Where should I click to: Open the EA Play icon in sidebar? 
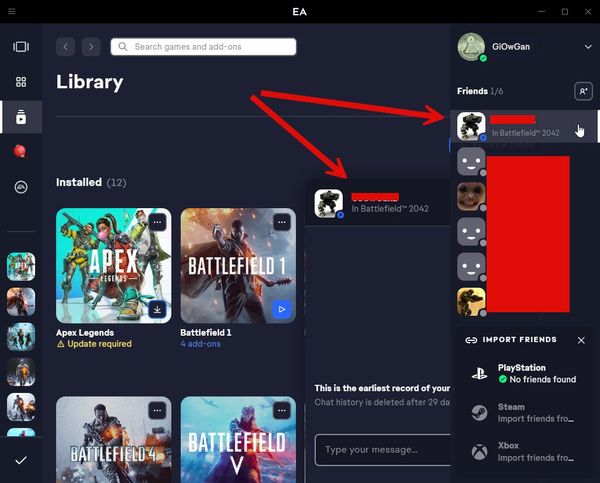click(21, 187)
